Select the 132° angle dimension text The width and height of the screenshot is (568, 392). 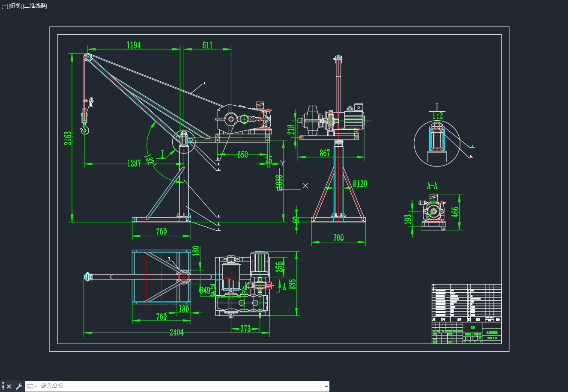click(x=150, y=160)
